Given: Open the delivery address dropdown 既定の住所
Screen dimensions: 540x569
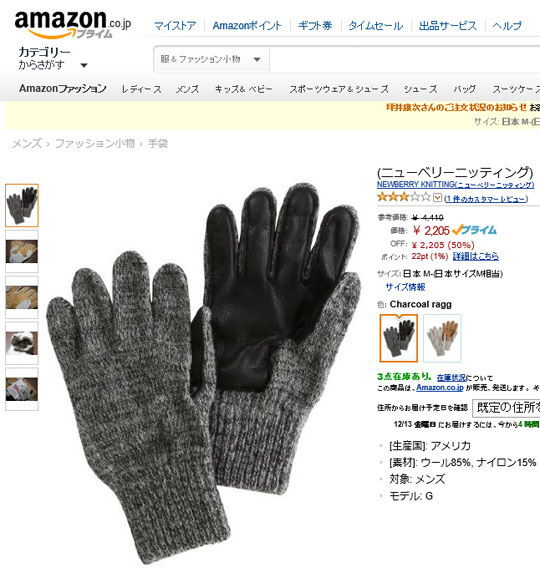Looking at the screenshot, I should click(506, 408).
